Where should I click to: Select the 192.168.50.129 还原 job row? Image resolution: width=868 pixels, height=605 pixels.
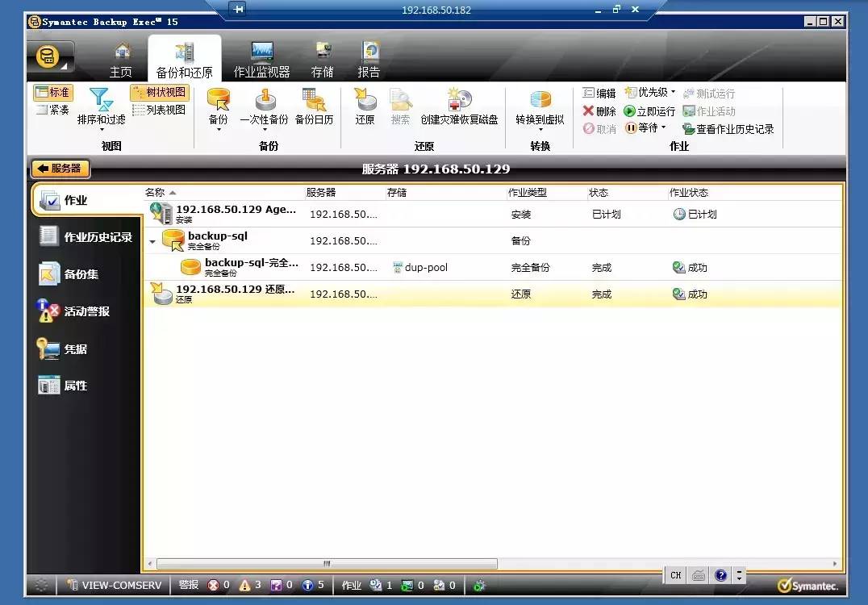tap(493, 294)
